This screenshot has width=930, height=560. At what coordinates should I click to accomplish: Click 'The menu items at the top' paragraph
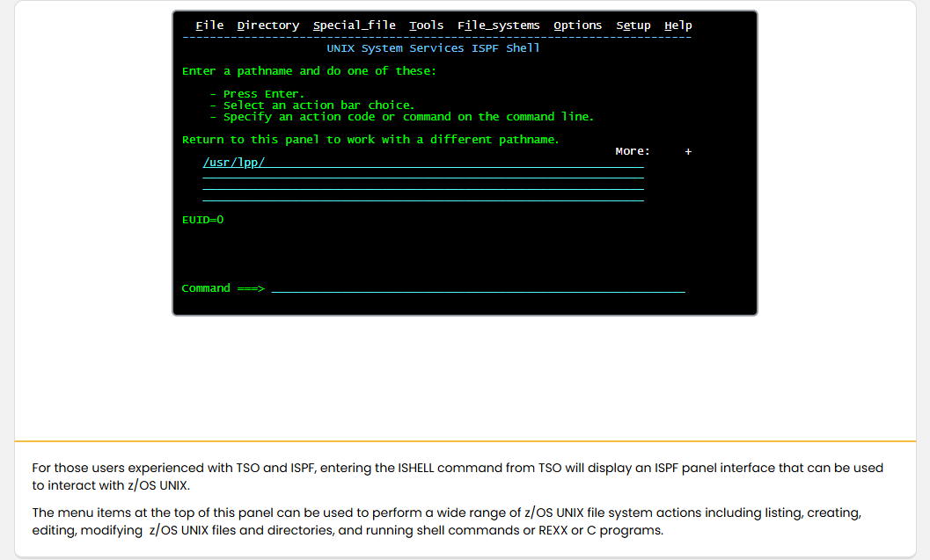coord(447,521)
